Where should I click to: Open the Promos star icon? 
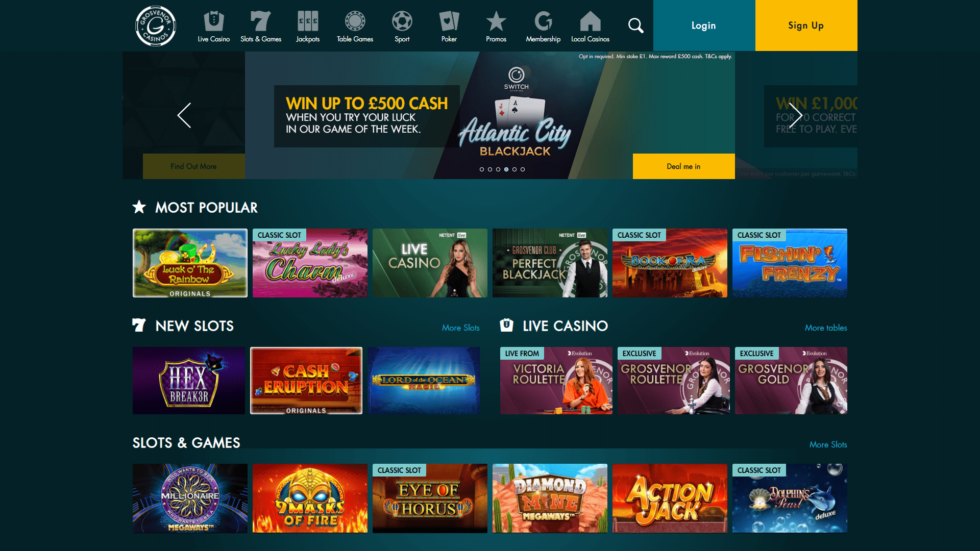tap(496, 21)
